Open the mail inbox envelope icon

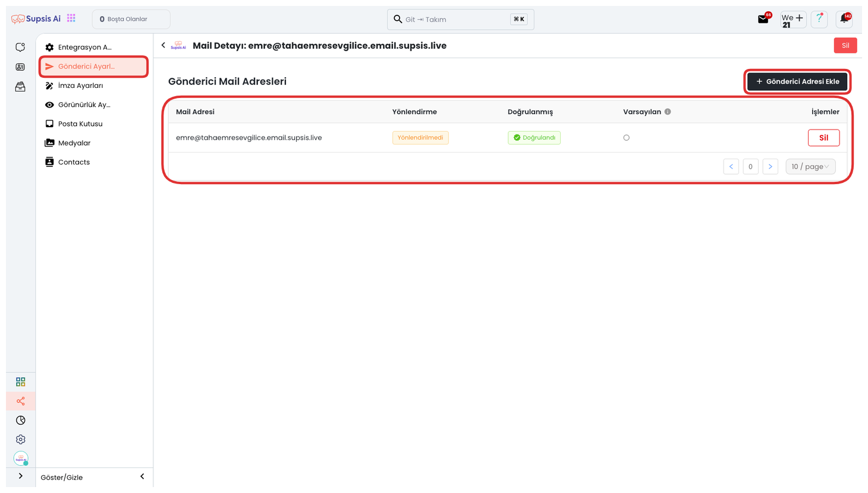coord(763,20)
